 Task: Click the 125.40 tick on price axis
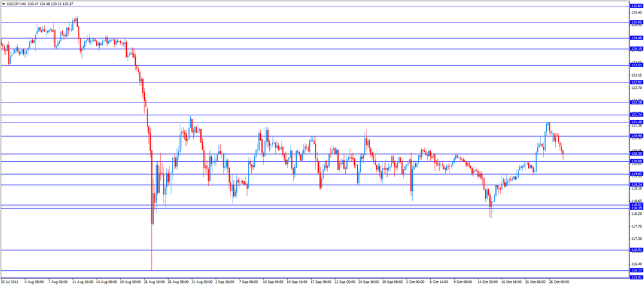tap(637, 12)
